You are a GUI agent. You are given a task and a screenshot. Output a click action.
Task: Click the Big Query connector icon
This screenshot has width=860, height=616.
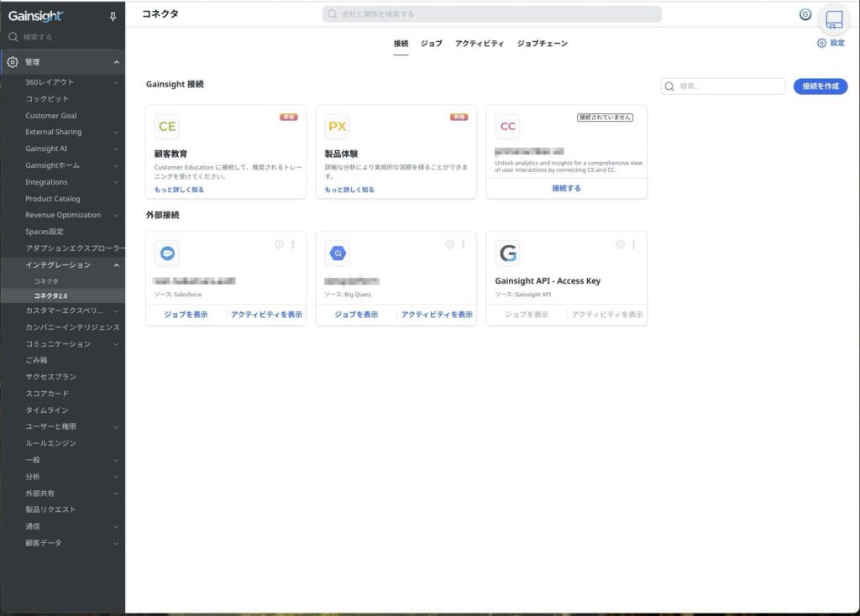[338, 253]
